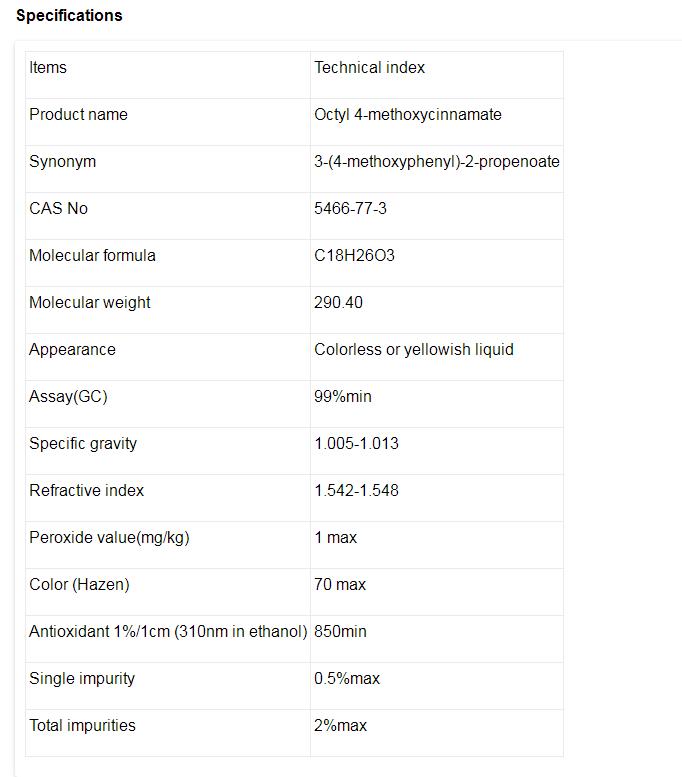The height and width of the screenshot is (777, 682).
Task: Click the Specifications heading
Action: (x=69, y=15)
